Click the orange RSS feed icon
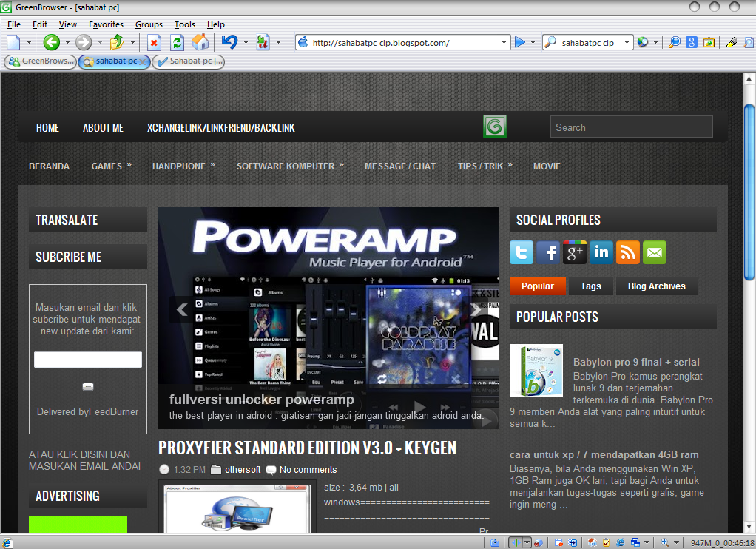The width and height of the screenshot is (756, 549). click(x=628, y=252)
